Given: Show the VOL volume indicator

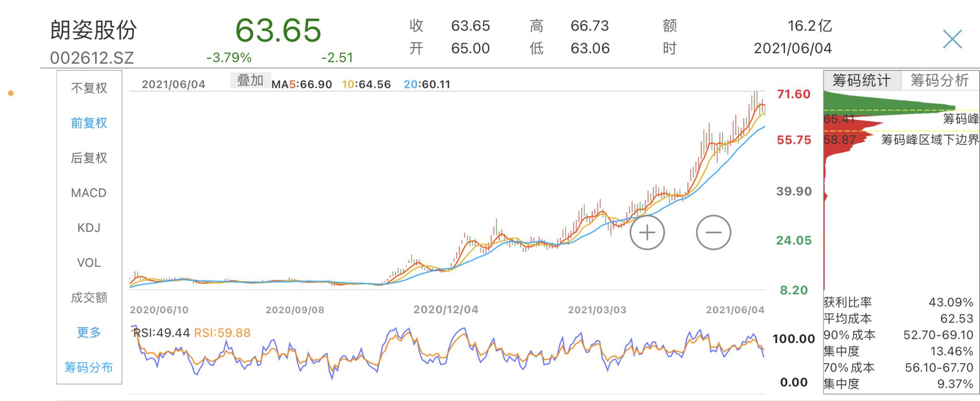Looking at the screenshot, I should click(x=89, y=262).
